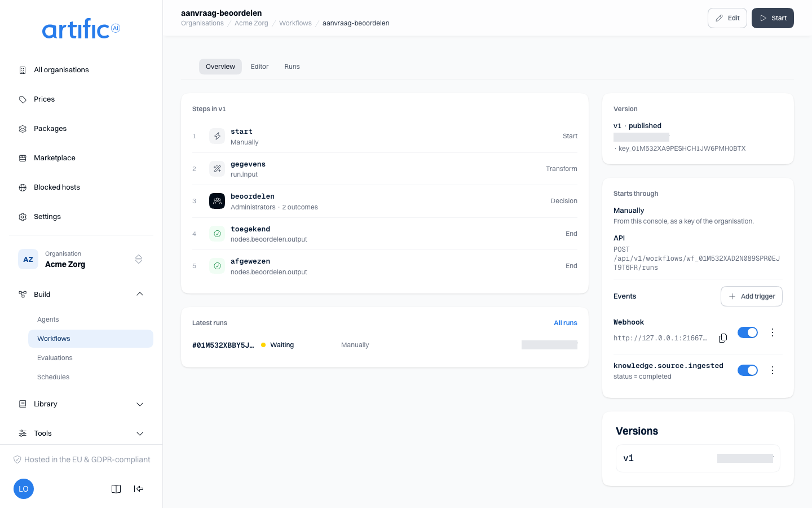812x508 pixels.
Task: Select the v1 entry under Versions
Action: [x=698, y=458]
